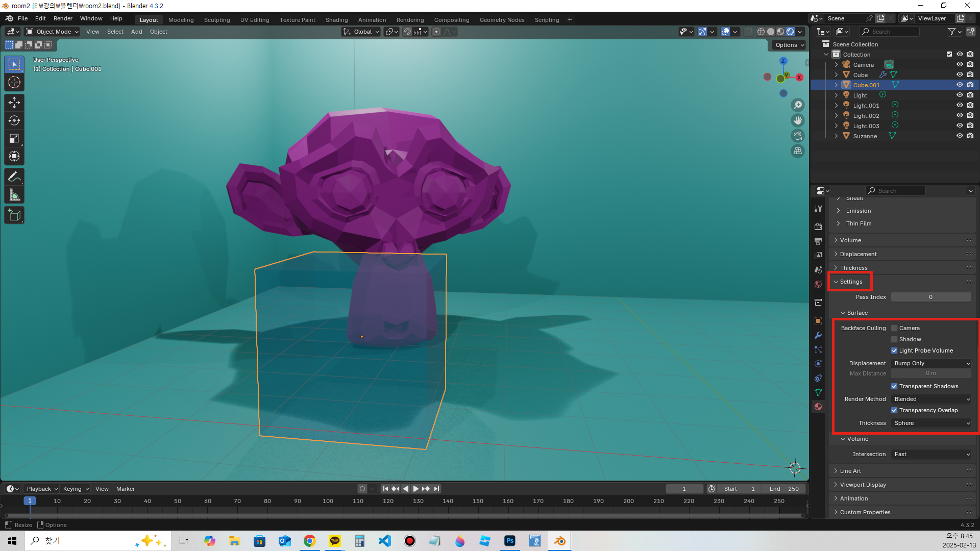Open the Playback popover

click(x=42, y=489)
